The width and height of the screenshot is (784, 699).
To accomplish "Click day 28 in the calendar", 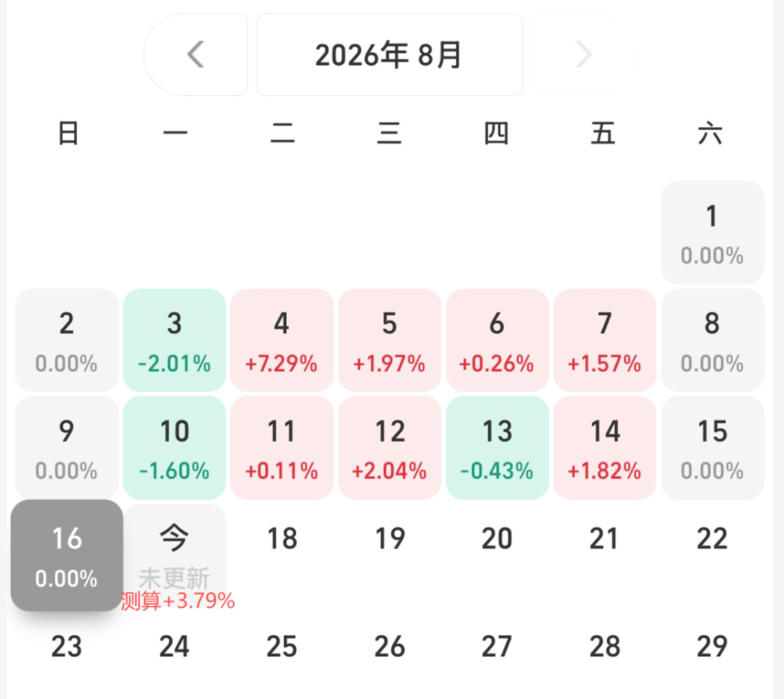I will click(605, 647).
